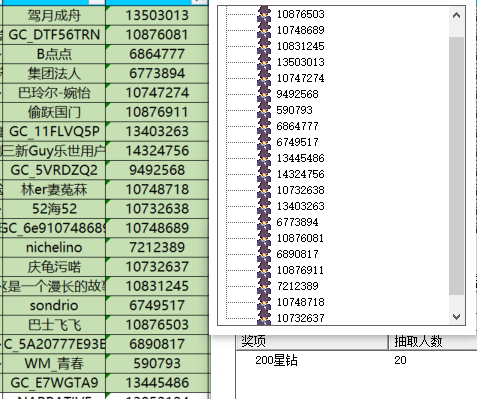The image size is (477, 399).
Task: Click the user icon beside 10876503
Action: pos(264,14)
